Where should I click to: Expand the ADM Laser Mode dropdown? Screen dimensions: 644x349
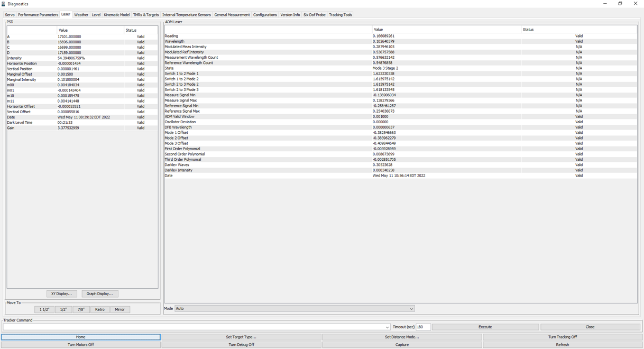(x=411, y=309)
